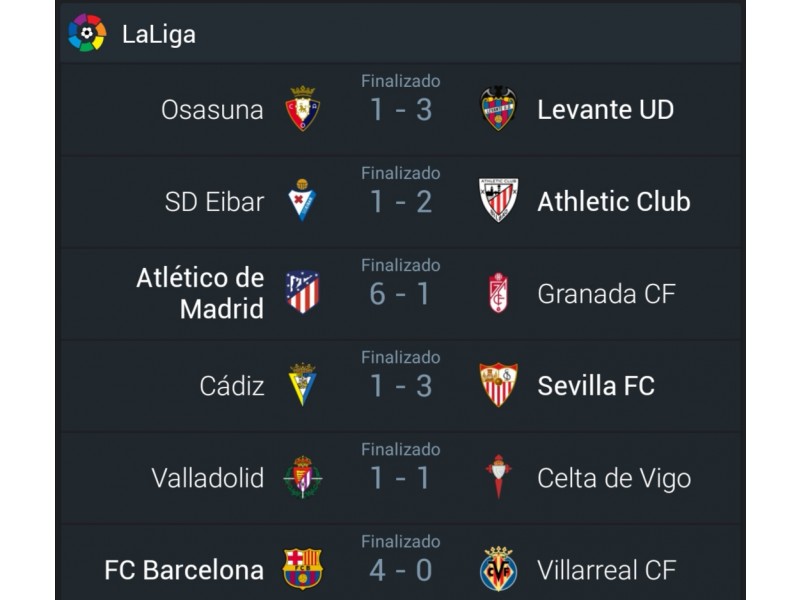
Task: Open the Valladolid club crest
Action: pos(303,477)
